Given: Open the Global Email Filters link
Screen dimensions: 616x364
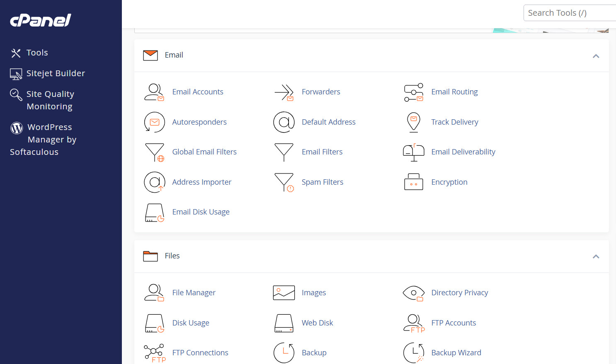Looking at the screenshot, I should (x=204, y=152).
